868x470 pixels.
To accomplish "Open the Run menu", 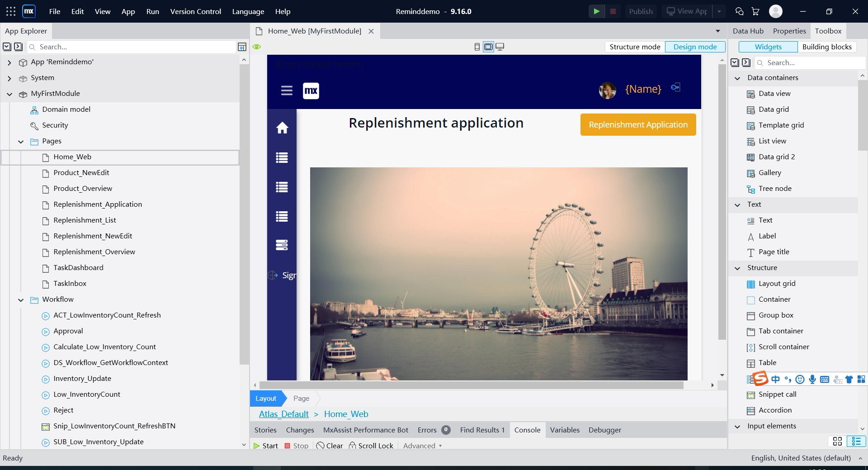I will (x=153, y=11).
